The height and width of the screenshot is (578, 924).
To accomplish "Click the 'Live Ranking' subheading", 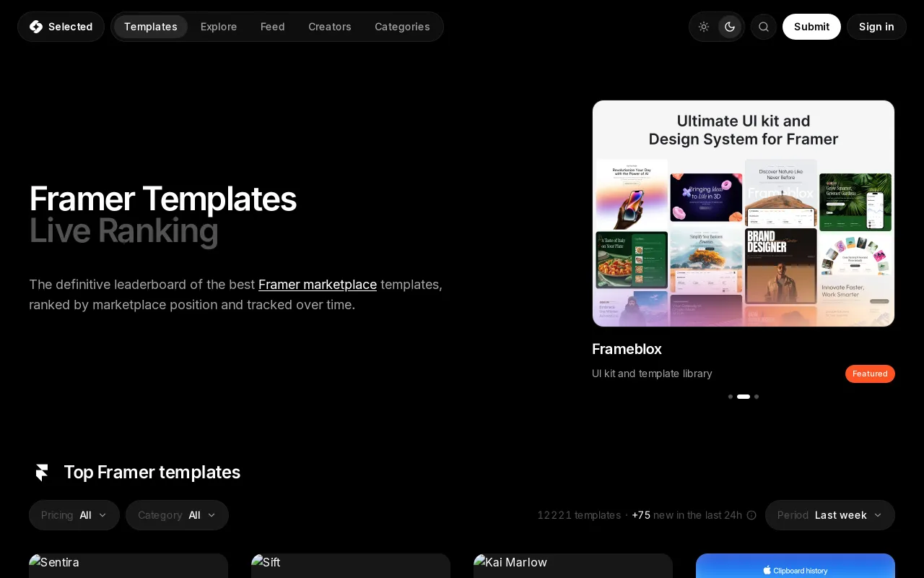I will tap(123, 231).
